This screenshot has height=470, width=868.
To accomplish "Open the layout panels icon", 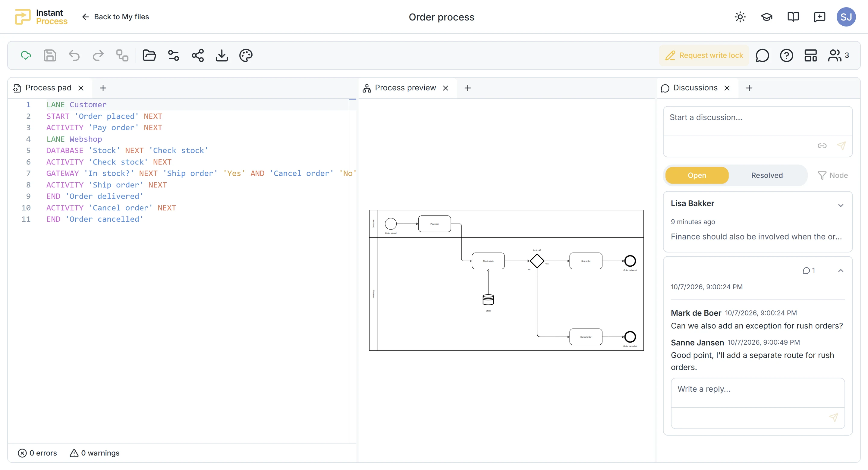I will pyautogui.click(x=811, y=55).
